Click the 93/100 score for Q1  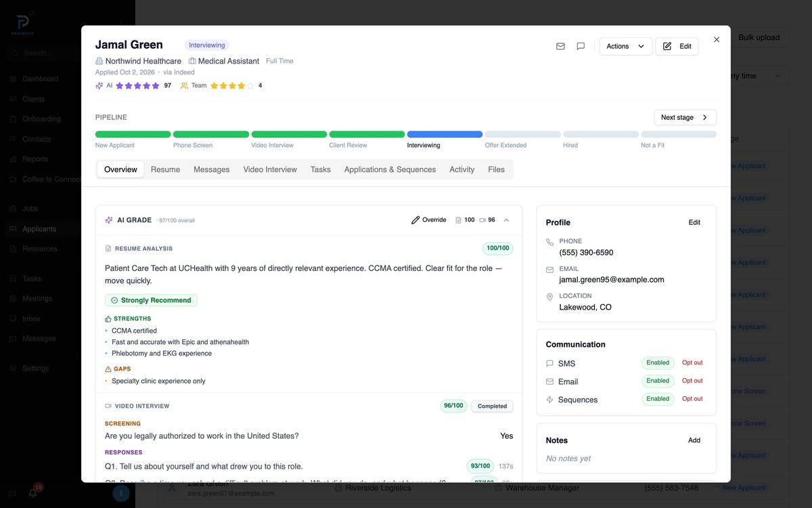pos(480,466)
